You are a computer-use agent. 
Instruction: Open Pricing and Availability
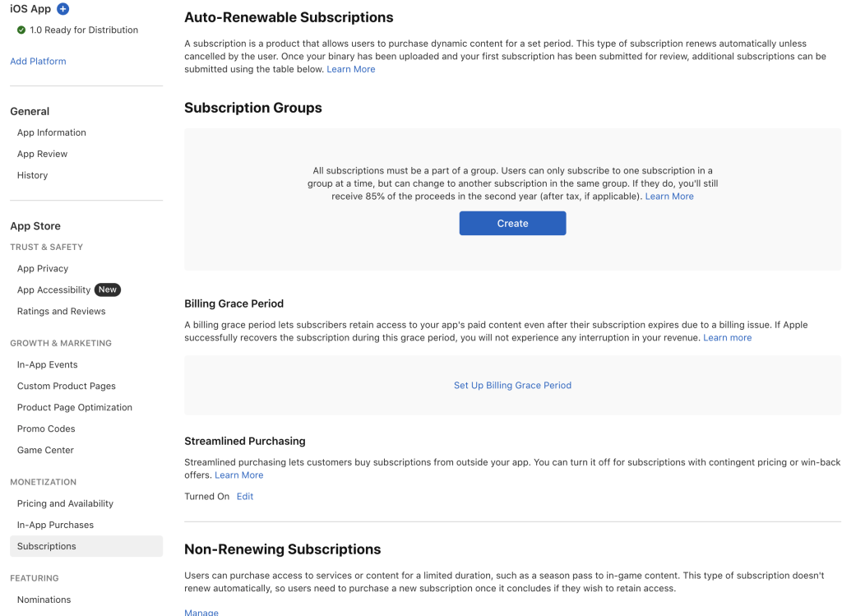(x=66, y=504)
